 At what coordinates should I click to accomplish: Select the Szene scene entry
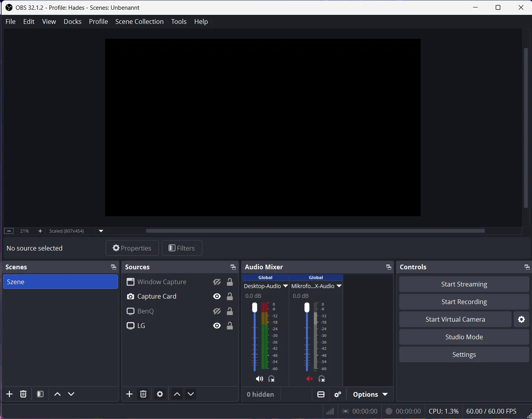coord(61,282)
